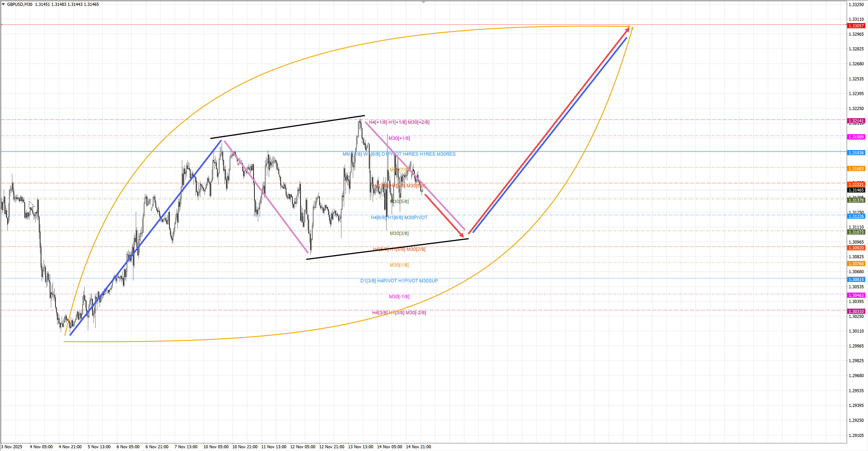Click the gray chart shift marker at top
This screenshot has width=868, height=451.
[424, 2]
